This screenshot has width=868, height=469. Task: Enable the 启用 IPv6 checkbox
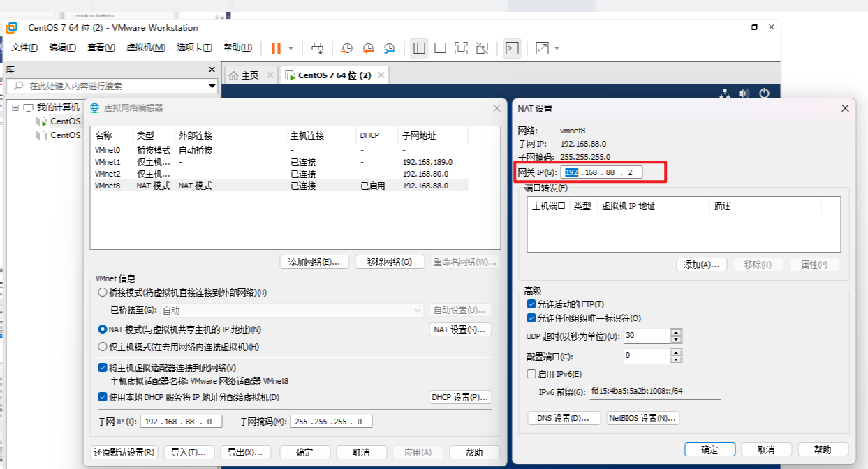(x=529, y=373)
